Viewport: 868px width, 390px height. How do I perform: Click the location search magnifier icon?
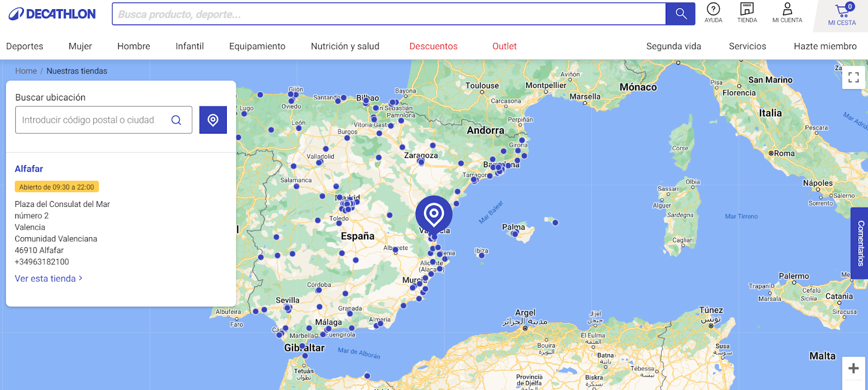coord(176,120)
